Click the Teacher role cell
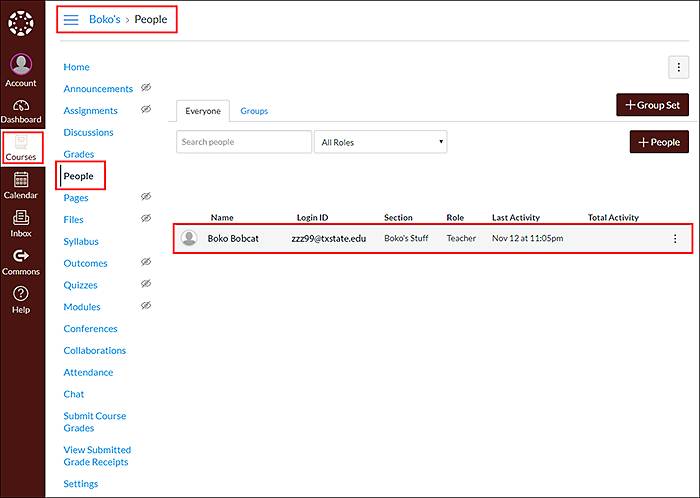 461,238
